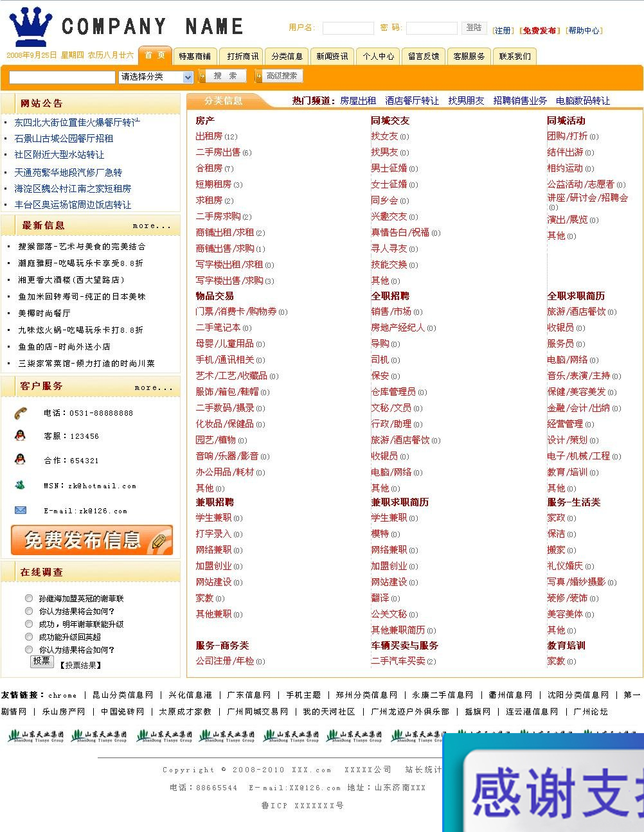
Task: Open hot channel 招聘销售业务
Action: (x=520, y=101)
